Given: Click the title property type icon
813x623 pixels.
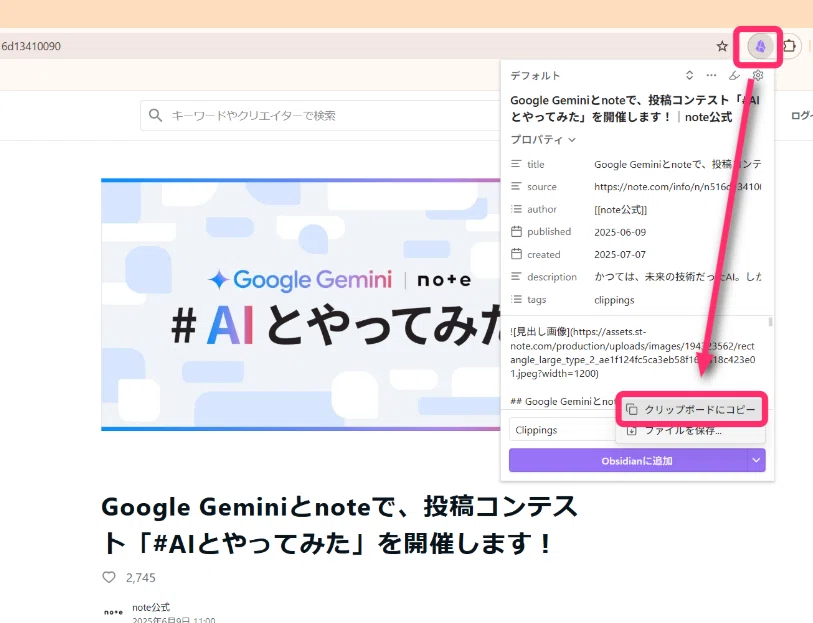Looking at the screenshot, I should 516,164.
